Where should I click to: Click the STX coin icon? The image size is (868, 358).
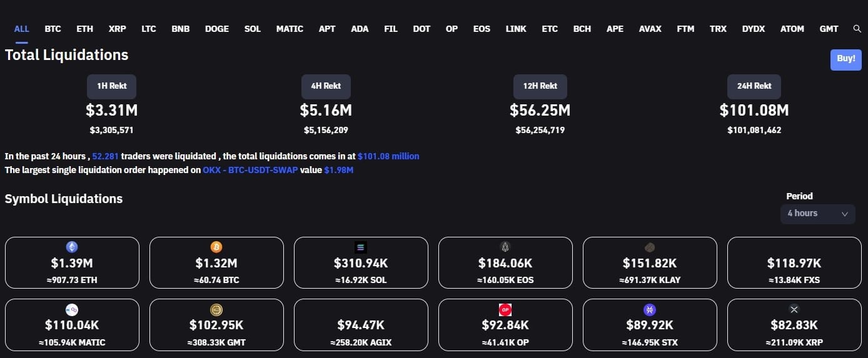650,309
